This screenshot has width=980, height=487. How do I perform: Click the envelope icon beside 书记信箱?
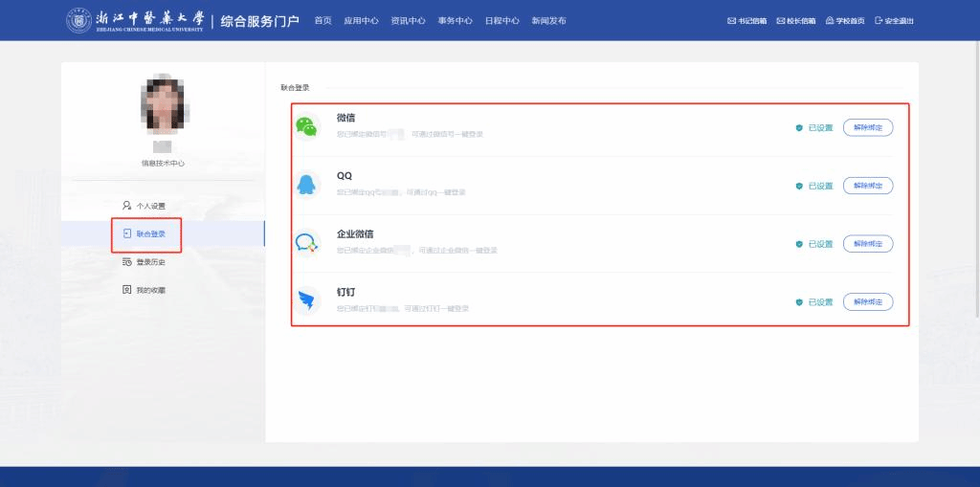pos(732,21)
